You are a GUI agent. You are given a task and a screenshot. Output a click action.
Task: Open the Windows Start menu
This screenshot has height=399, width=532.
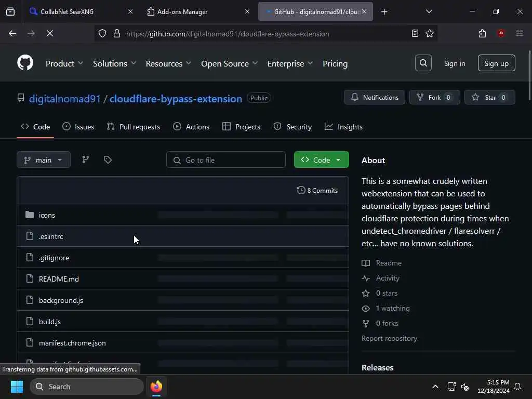tap(17, 387)
